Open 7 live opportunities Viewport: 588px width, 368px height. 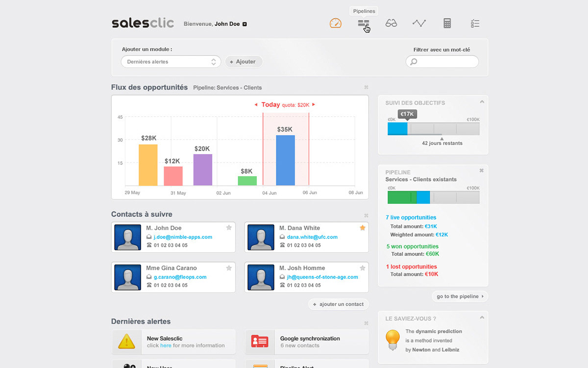(x=411, y=217)
